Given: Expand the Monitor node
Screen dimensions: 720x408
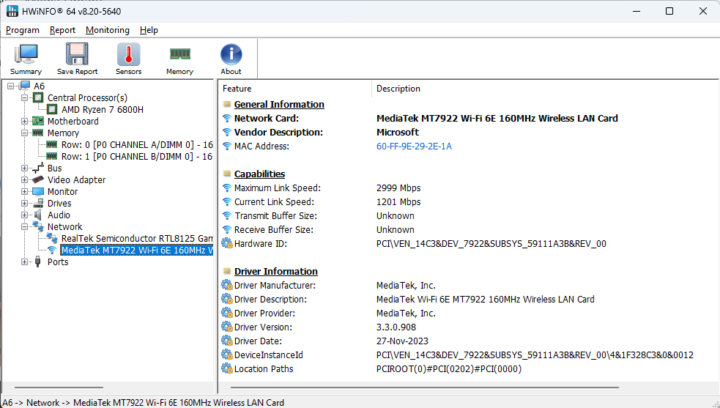Looking at the screenshot, I should (24, 191).
